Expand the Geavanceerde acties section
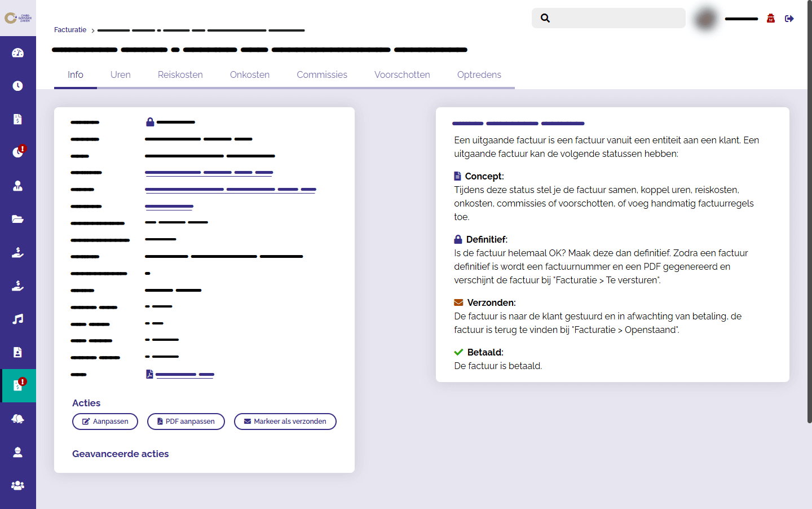Viewport: 812px width, 509px height. click(120, 454)
